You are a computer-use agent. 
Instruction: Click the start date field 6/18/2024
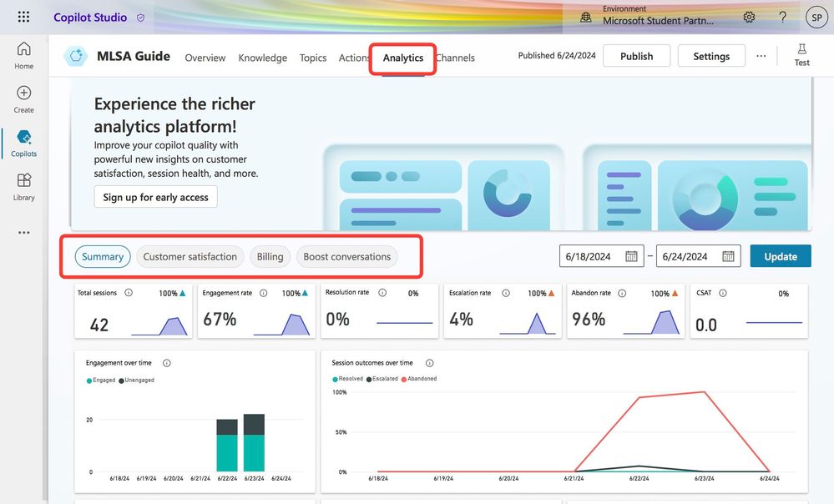[602, 256]
